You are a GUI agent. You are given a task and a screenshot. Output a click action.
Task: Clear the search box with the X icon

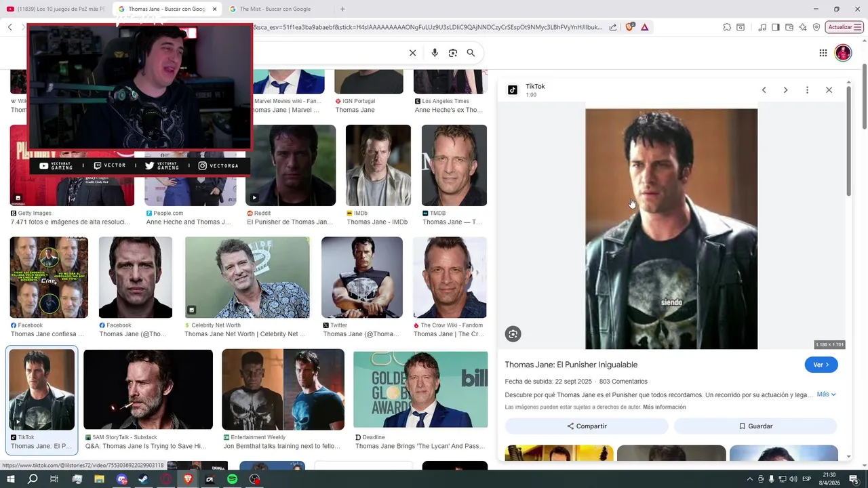click(412, 53)
